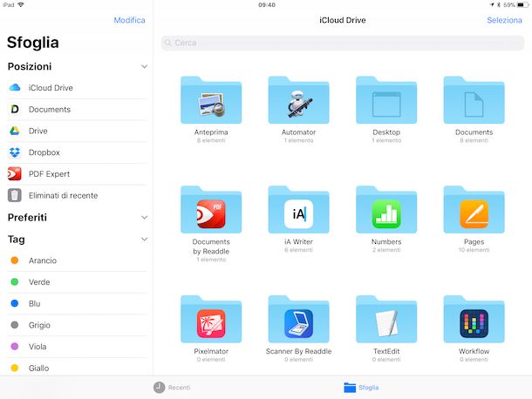Viewport: 532px width, 399px height.
Task: Click the Google Drive icon in sidebar
Action: [15, 131]
